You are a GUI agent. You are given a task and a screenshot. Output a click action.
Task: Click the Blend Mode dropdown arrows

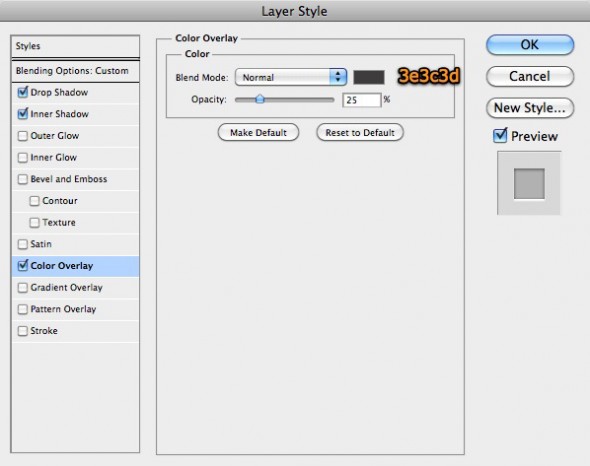point(338,77)
